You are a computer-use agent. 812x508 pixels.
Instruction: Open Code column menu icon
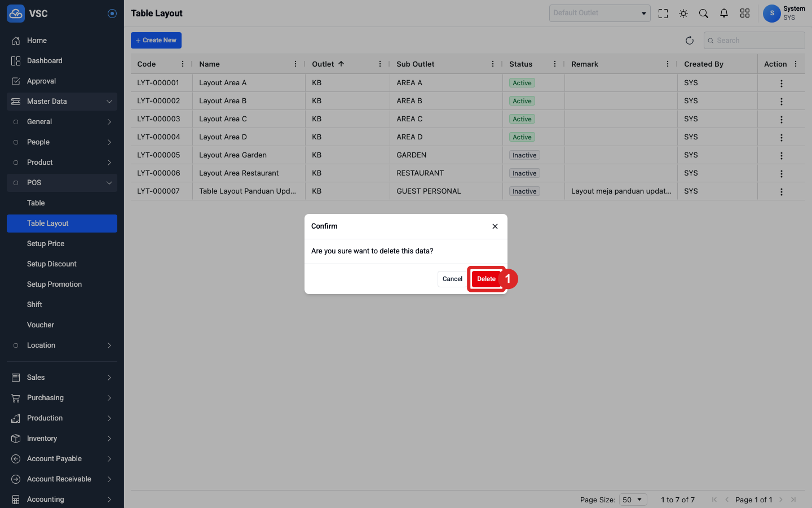tap(183, 64)
